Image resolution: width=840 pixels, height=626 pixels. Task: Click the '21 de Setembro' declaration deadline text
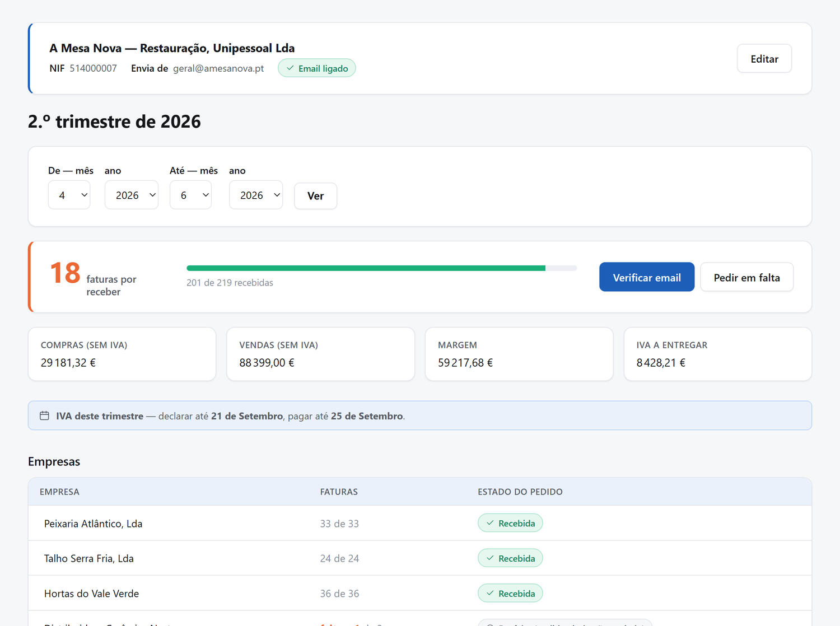tap(247, 416)
